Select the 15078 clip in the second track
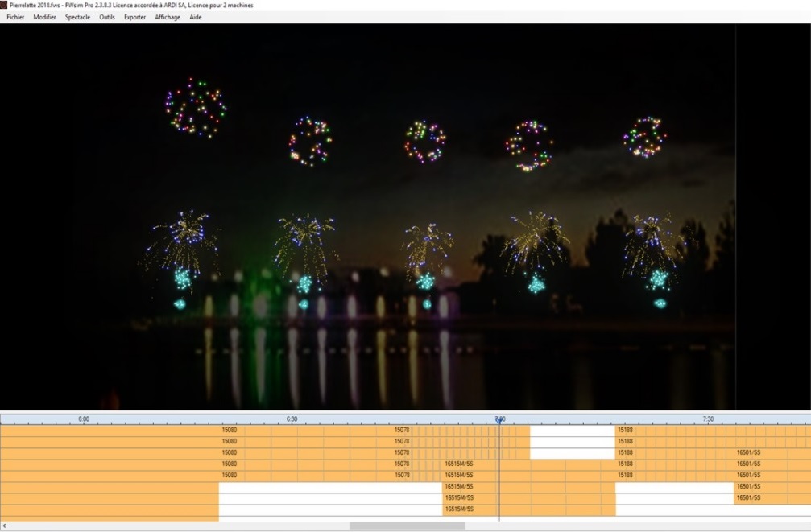Screen dimensions: 811x532 [x=402, y=442]
